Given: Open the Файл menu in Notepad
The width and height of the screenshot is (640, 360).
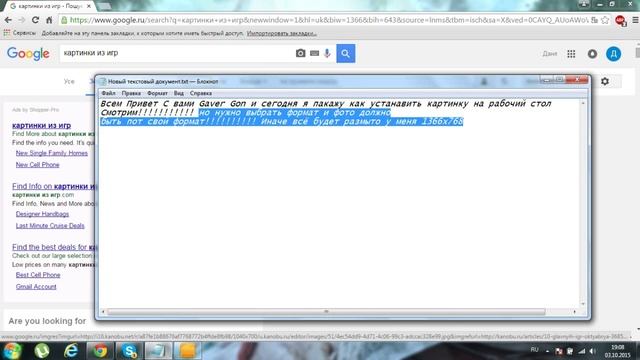Looking at the screenshot, I should pyautogui.click(x=108, y=93).
